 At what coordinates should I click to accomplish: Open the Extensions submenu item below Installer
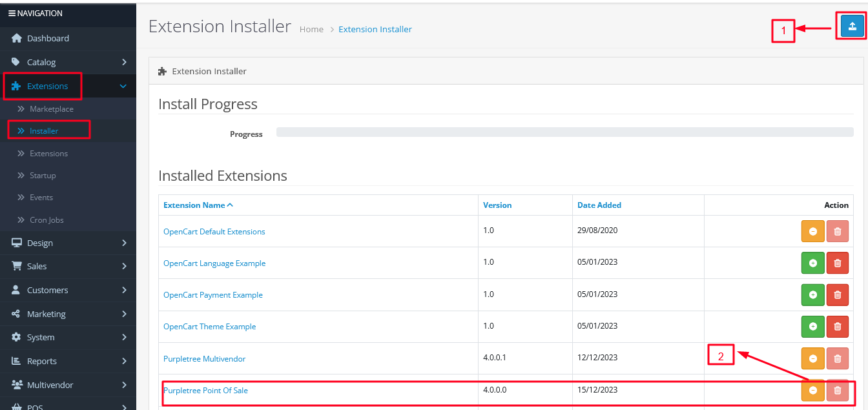click(48, 154)
